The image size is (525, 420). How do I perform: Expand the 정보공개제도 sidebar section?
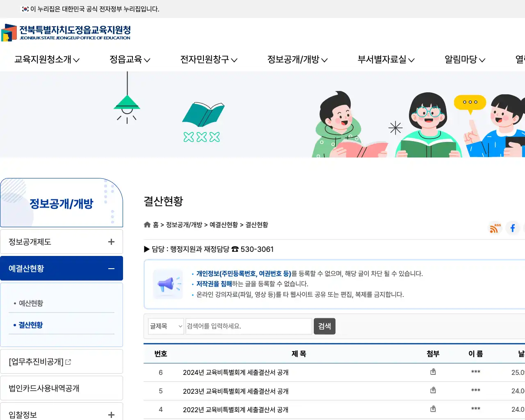111,242
